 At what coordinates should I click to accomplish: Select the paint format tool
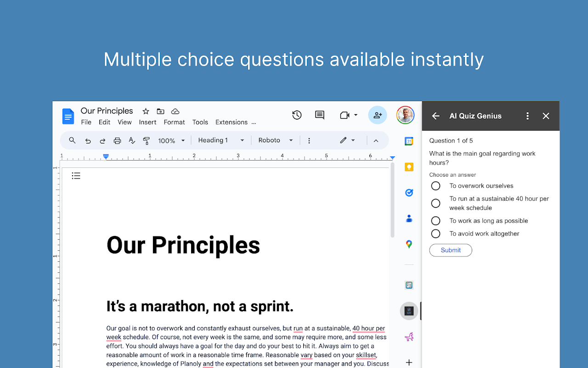[147, 141]
